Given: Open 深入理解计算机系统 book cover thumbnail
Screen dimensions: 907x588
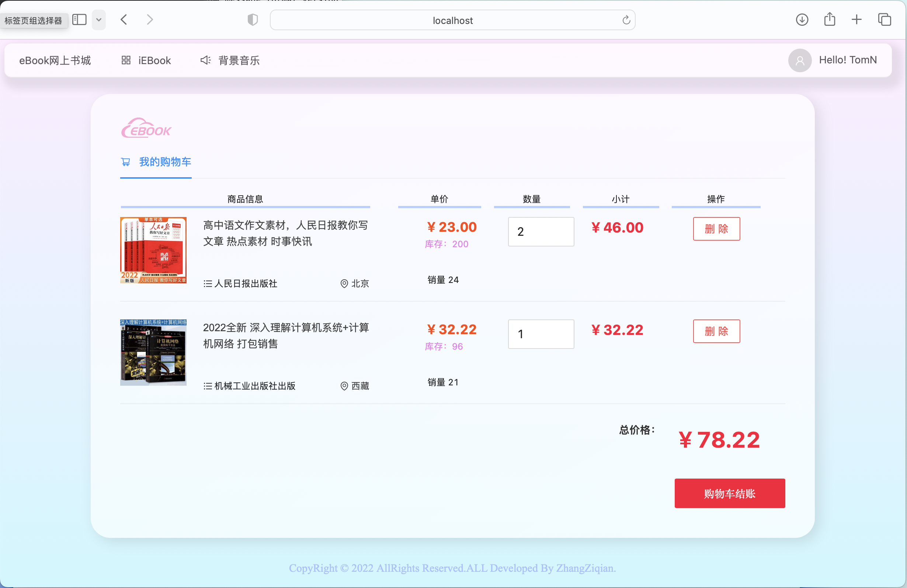Looking at the screenshot, I should (153, 353).
